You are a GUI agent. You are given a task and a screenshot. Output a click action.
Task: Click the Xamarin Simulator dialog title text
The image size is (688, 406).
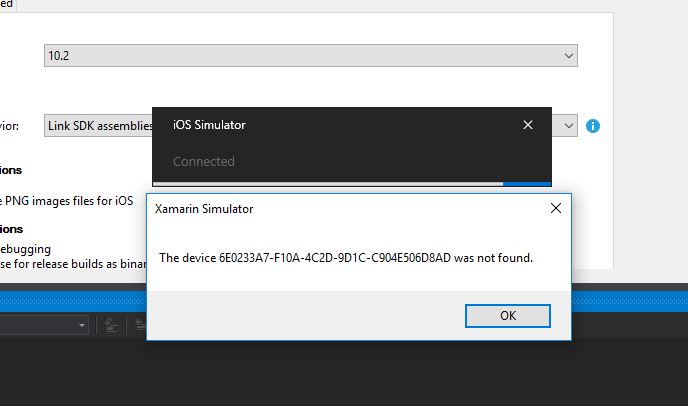tap(204, 208)
